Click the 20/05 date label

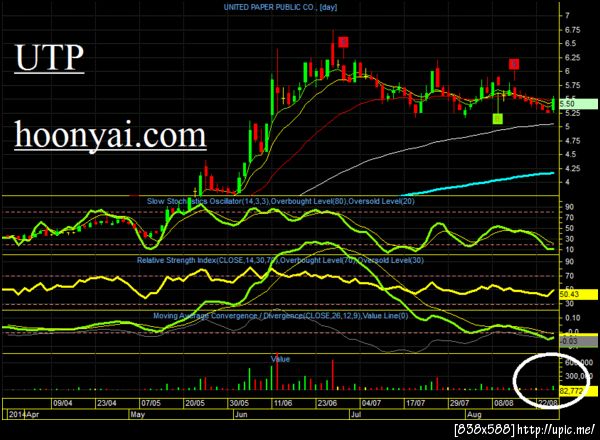195,403
